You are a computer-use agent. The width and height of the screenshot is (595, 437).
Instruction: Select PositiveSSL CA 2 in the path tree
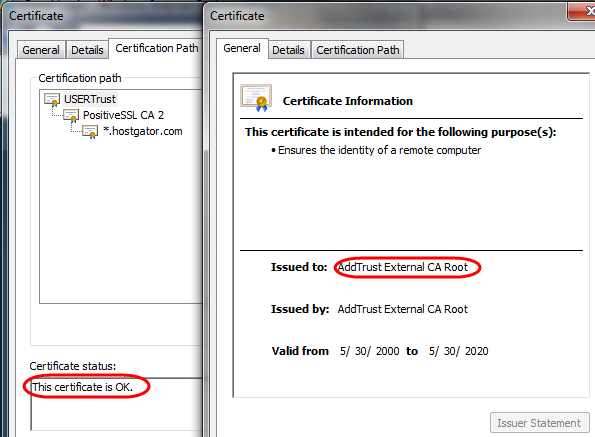123,115
